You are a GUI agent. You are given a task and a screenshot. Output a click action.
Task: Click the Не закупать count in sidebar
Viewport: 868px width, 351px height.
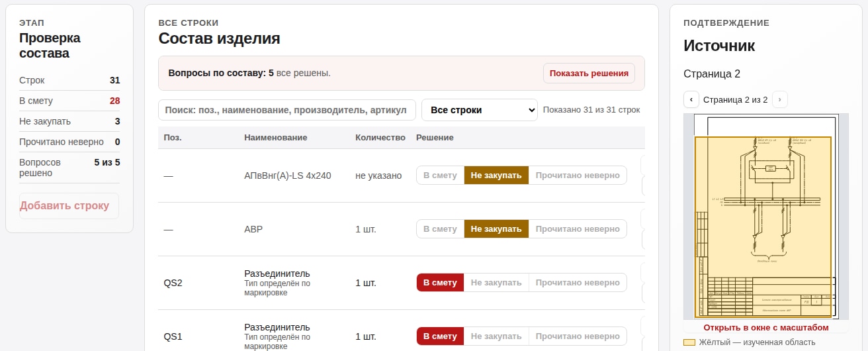tap(69, 122)
